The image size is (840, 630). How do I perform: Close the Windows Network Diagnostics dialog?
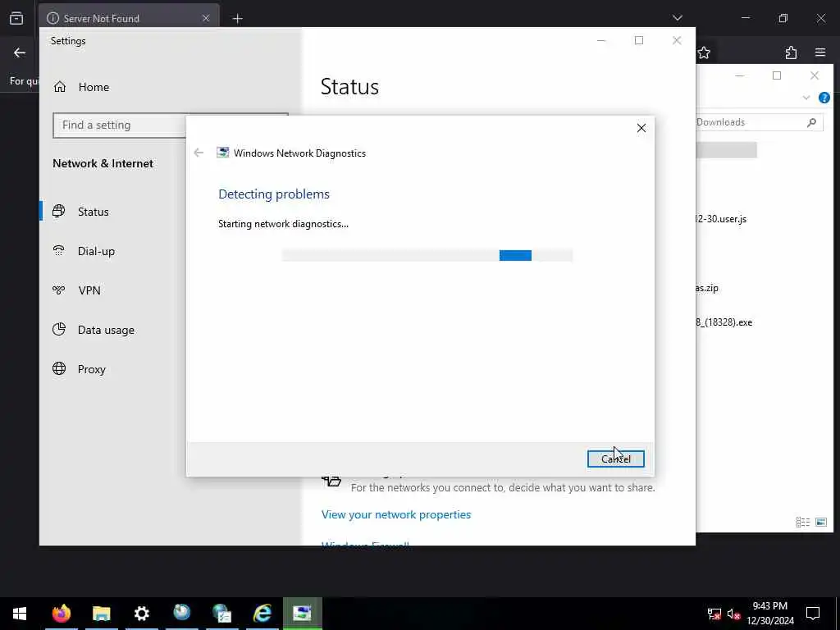coord(641,128)
